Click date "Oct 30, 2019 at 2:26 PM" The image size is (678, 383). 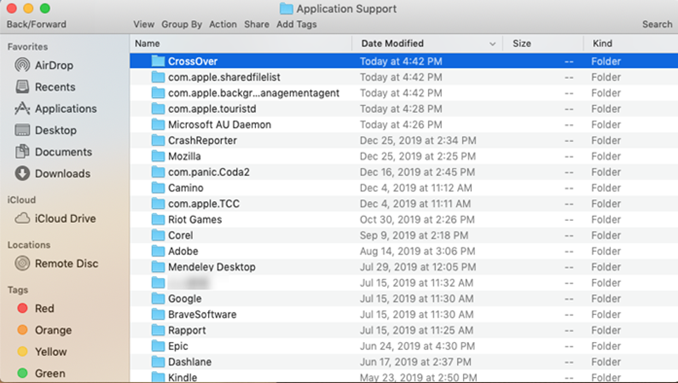417,219
